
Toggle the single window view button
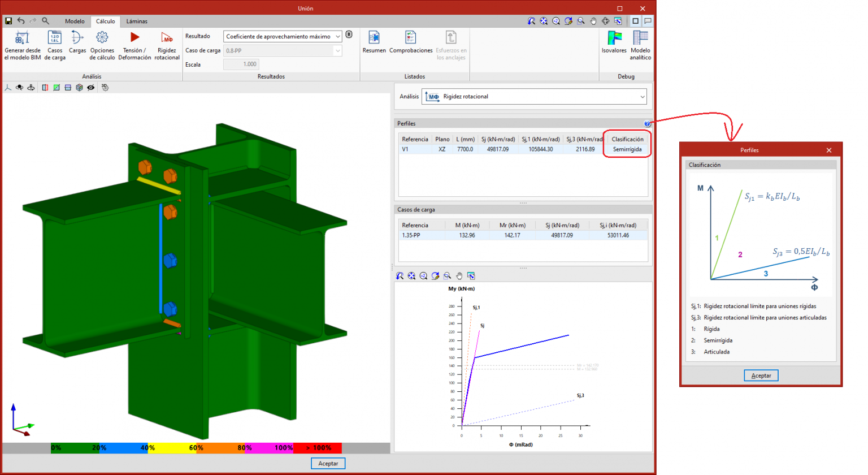pyautogui.click(x=635, y=21)
